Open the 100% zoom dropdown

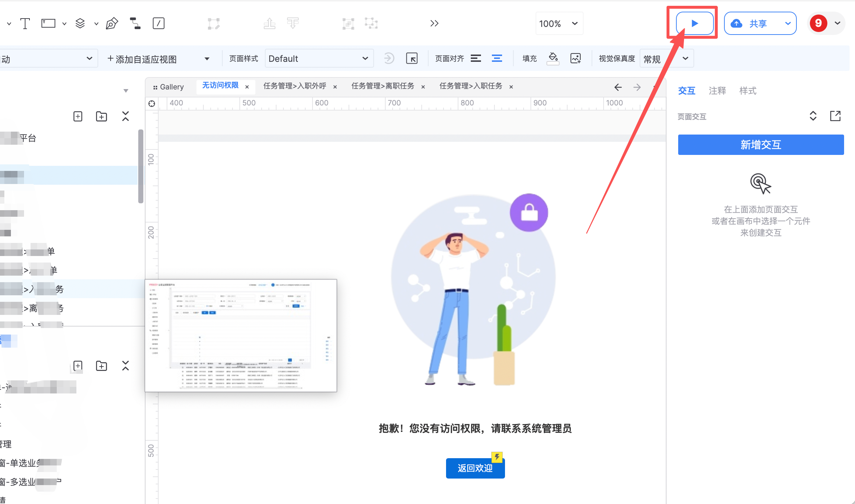click(559, 24)
